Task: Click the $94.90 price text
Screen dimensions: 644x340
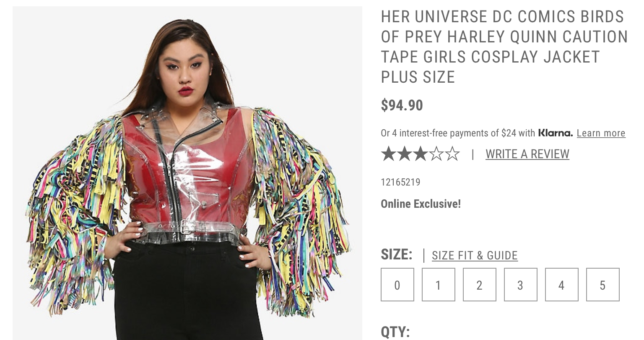Action: click(402, 105)
